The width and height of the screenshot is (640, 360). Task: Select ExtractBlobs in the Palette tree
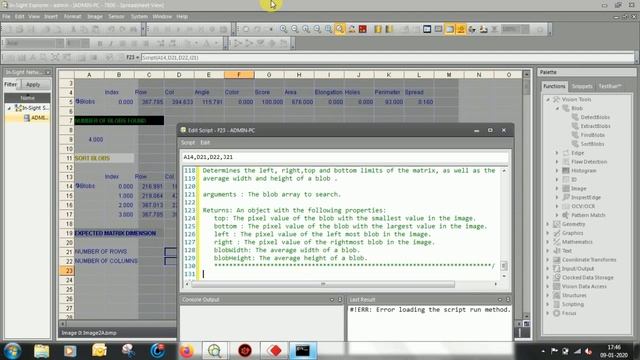(x=596, y=126)
